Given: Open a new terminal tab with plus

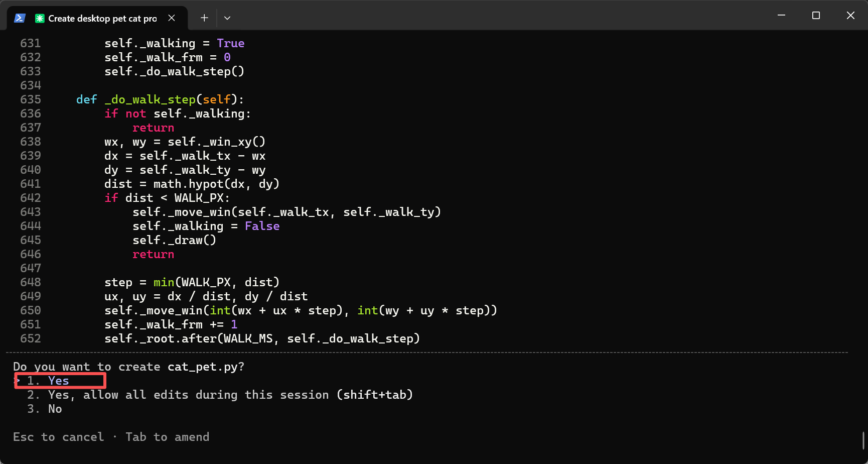Looking at the screenshot, I should point(204,18).
